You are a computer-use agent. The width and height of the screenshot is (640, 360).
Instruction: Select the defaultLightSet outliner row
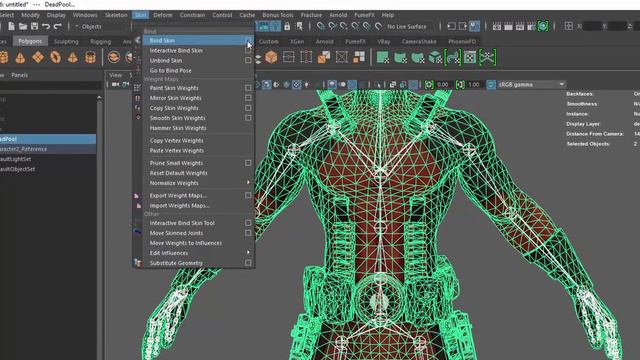48,159
